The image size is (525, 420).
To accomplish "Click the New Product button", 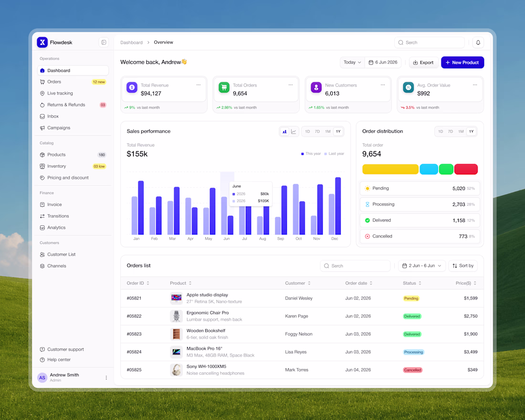I will tap(462, 62).
